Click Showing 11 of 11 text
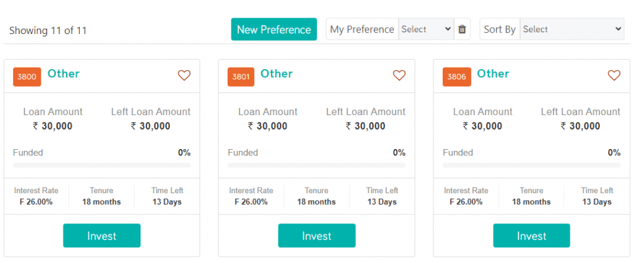The image size is (644, 263). 48,30
